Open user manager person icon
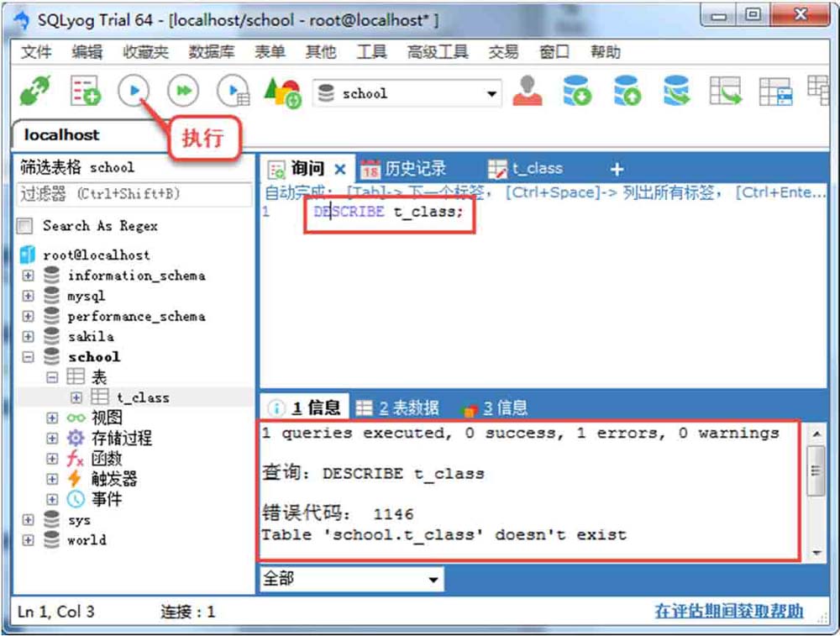Screen dimensions: 840x636 (528, 91)
